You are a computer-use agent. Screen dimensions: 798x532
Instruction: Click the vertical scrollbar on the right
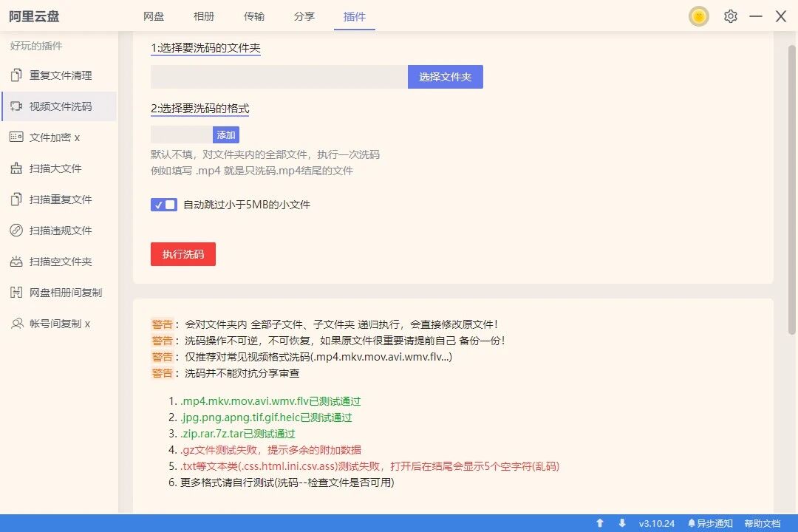click(791, 191)
